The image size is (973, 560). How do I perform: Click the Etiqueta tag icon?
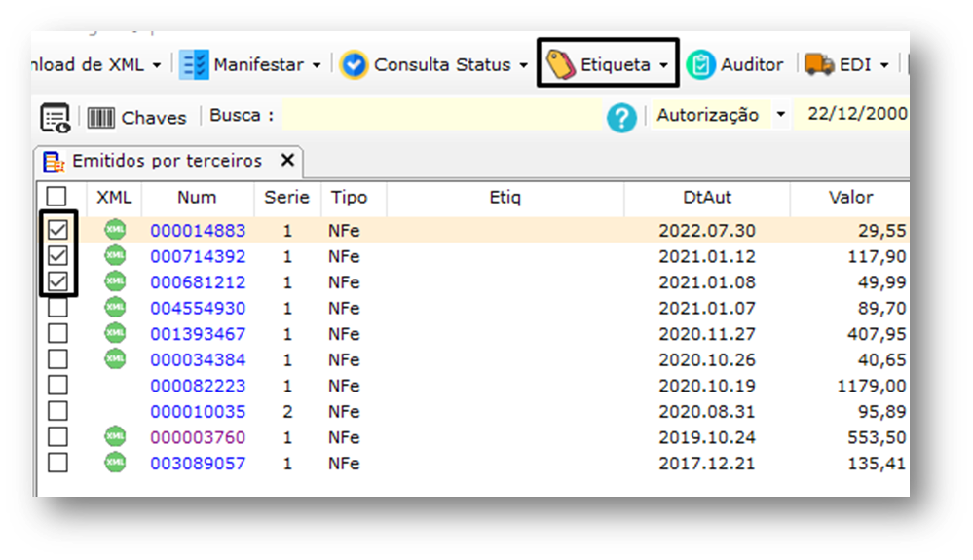[560, 64]
